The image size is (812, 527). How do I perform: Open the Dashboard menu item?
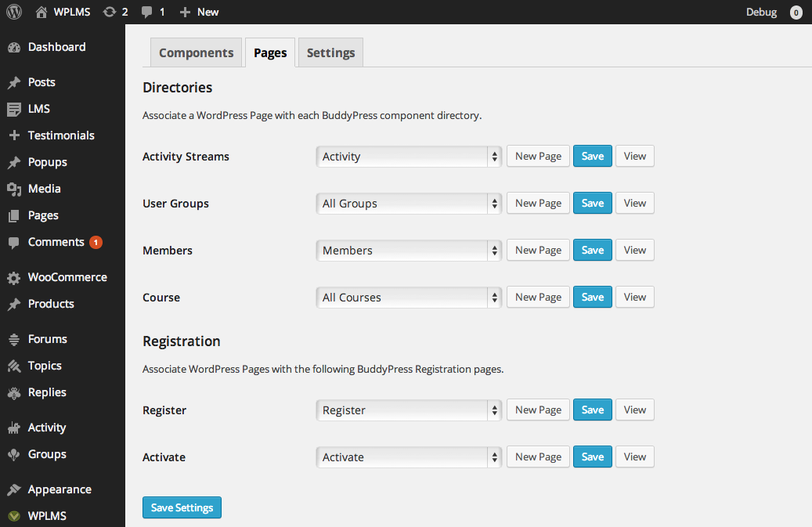(x=57, y=47)
